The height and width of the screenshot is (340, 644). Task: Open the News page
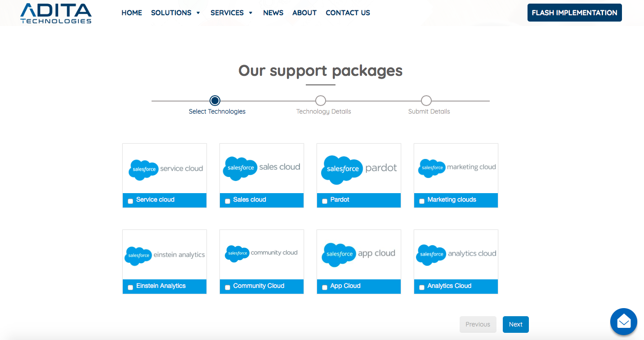[273, 13]
